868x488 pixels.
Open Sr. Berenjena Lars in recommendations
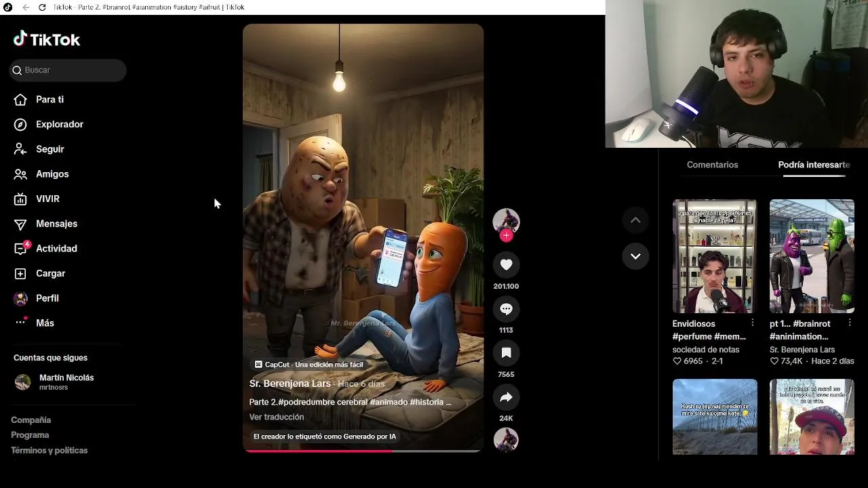pos(802,350)
